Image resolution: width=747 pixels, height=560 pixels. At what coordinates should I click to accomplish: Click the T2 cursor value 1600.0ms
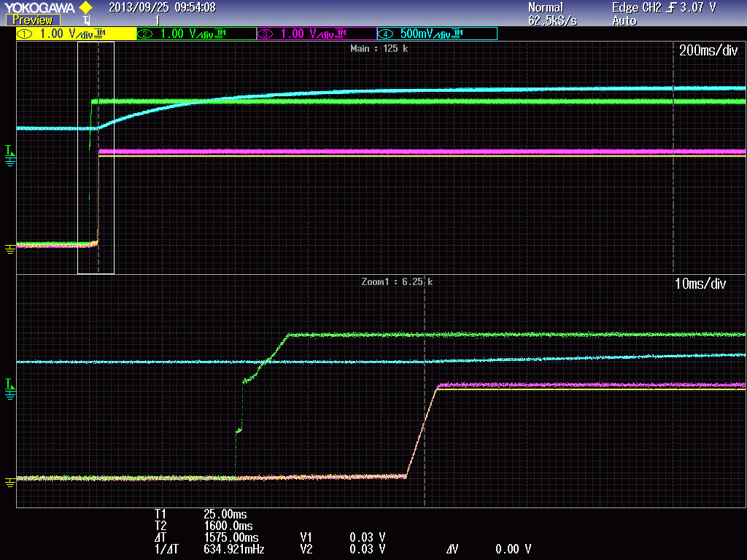click(228, 526)
